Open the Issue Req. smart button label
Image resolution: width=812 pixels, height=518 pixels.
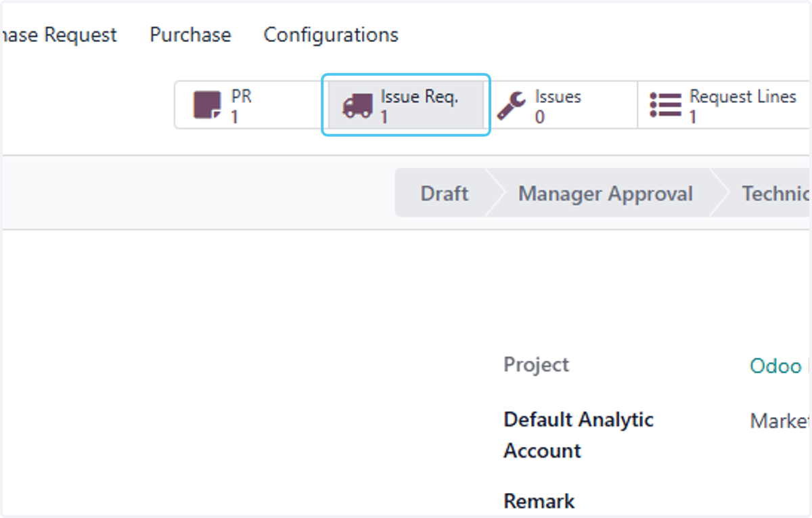pyautogui.click(x=420, y=97)
